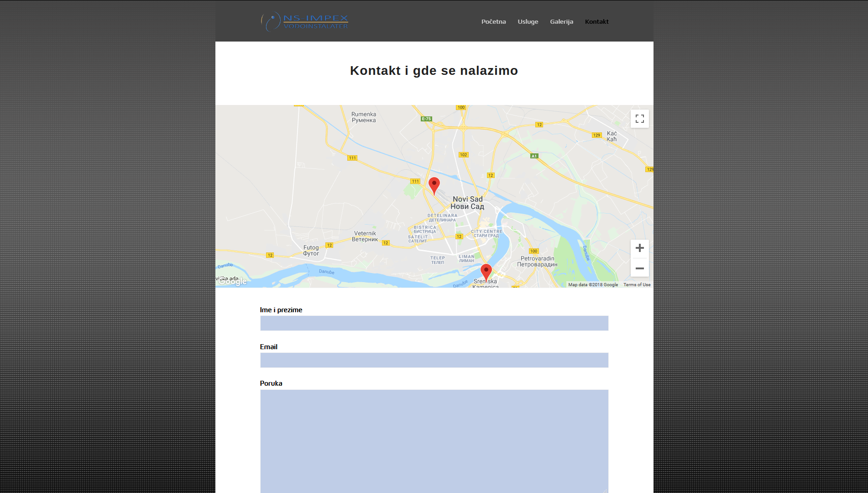Viewport: 868px width, 493px height.
Task: Open the Početna menu item
Action: coord(493,21)
